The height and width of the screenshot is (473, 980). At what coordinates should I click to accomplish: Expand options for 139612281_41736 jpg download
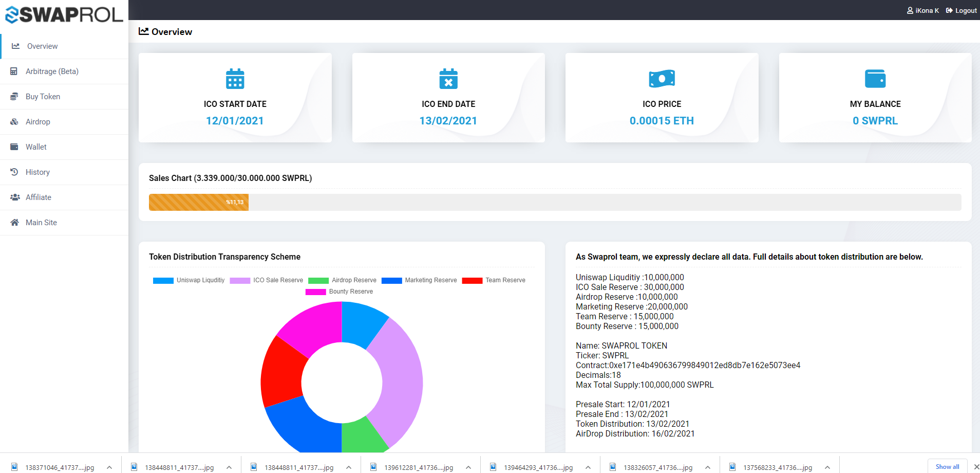[x=468, y=467]
